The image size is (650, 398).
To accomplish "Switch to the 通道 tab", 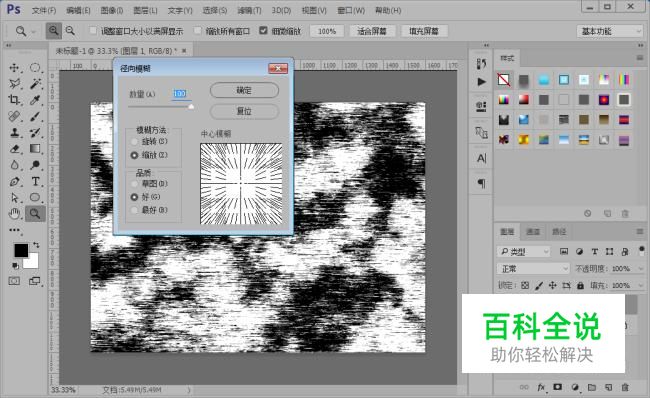I will coord(533,231).
